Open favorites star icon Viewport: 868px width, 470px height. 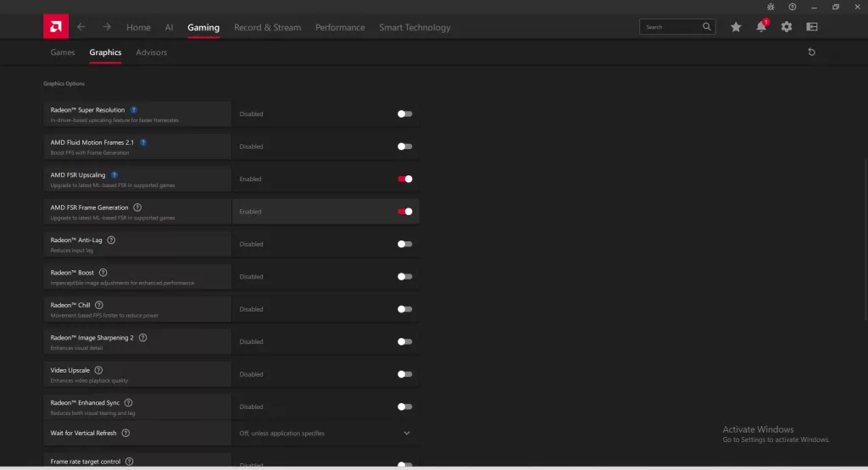(736, 26)
